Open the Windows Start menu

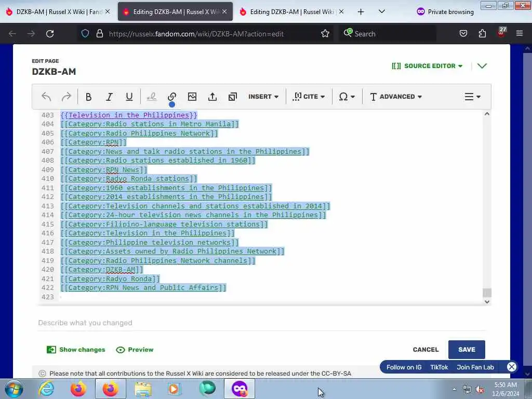tap(14, 389)
